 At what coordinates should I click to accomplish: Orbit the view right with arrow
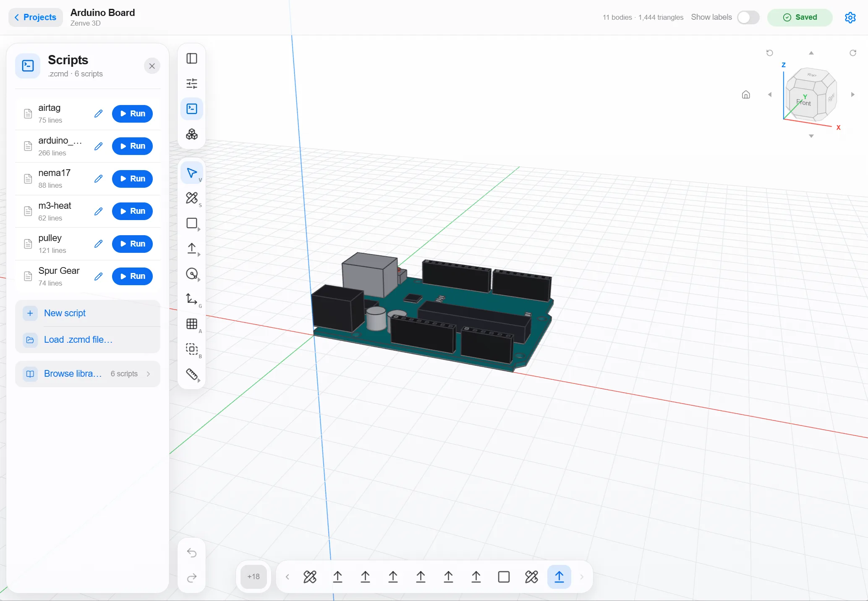[x=852, y=94]
